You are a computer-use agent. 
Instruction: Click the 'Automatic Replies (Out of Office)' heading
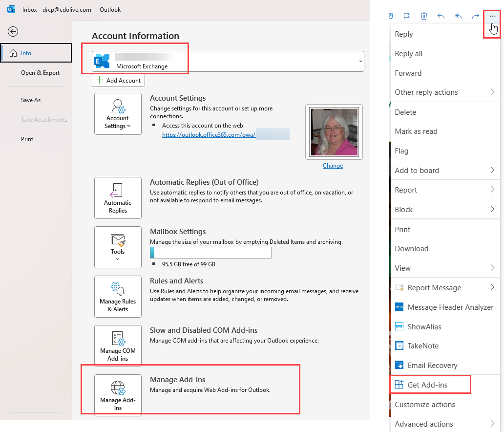coord(204,182)
